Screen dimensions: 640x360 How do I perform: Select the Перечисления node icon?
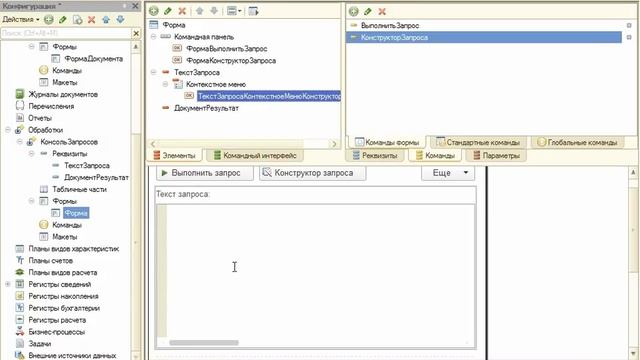[x=20, y=106]
